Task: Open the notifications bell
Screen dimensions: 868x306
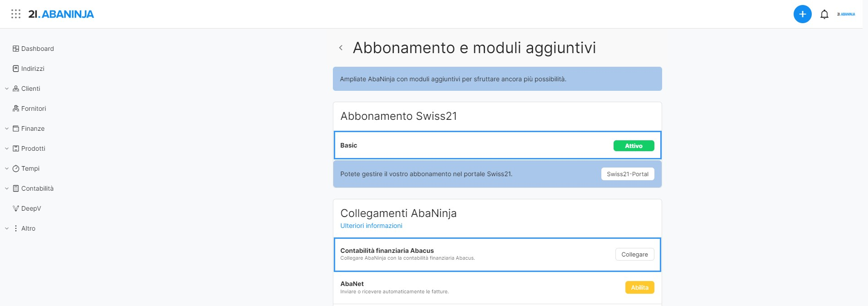Action: click(824, 14)
